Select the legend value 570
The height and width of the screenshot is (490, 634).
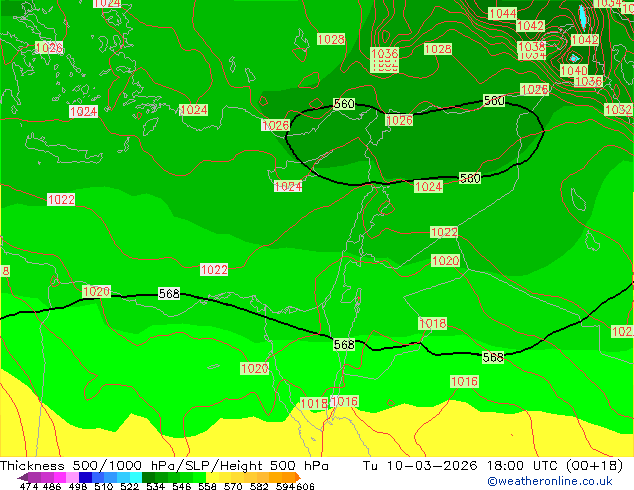click(x=233, y=486)
